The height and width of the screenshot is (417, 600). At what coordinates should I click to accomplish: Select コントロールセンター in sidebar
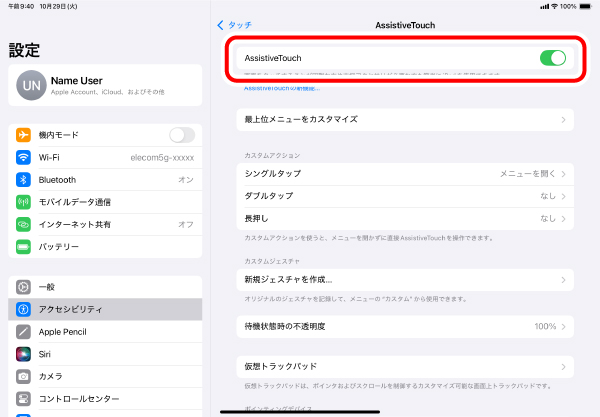(105, 399)
